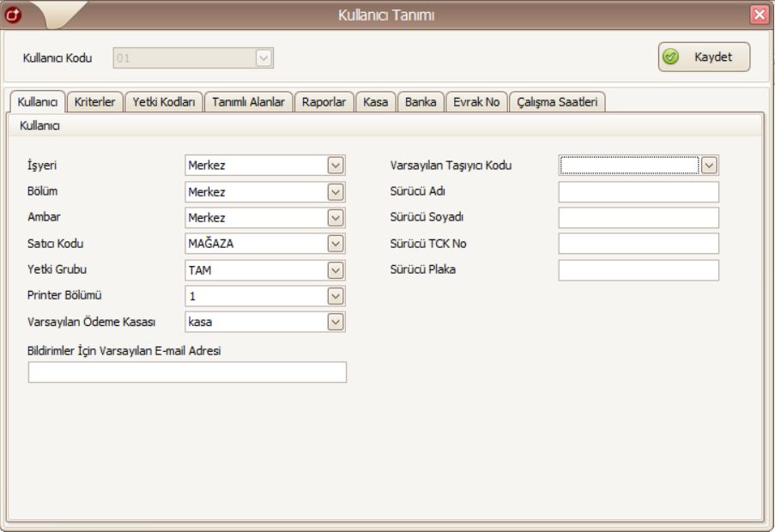Viewport: 775px width, 532px height.
Task: Switch to the Yetki Kodları tab
Action: (x=164, y=102)
